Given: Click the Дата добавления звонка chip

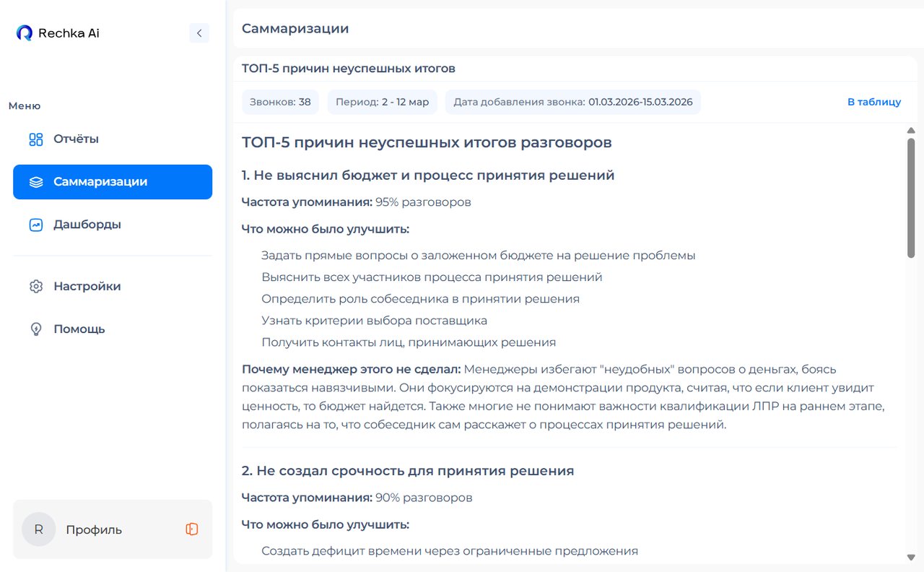Looking at the screenshot, I should pos(573,102).
